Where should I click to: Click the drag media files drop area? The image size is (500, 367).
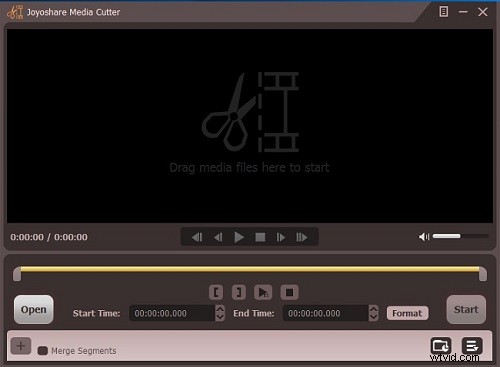pos(250,126)
